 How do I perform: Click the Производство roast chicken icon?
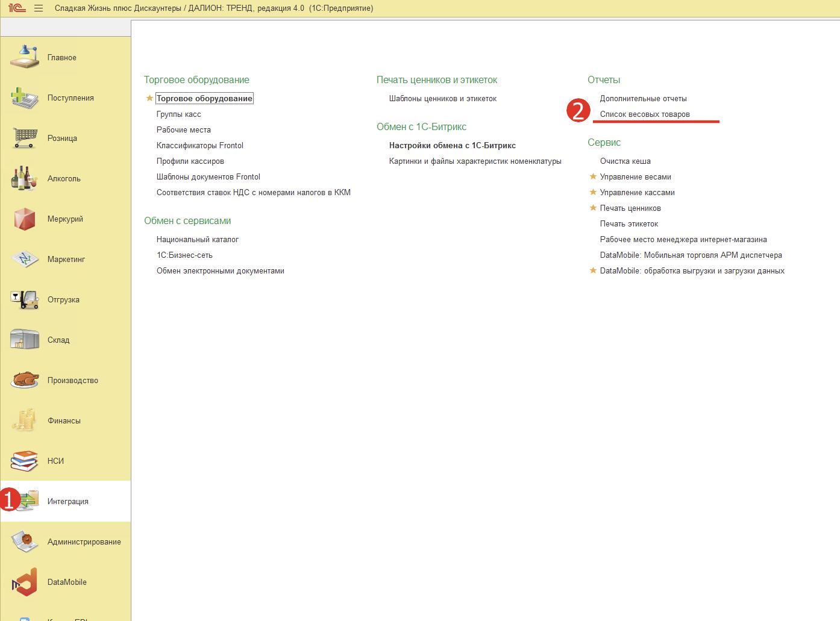click(25, 380)
